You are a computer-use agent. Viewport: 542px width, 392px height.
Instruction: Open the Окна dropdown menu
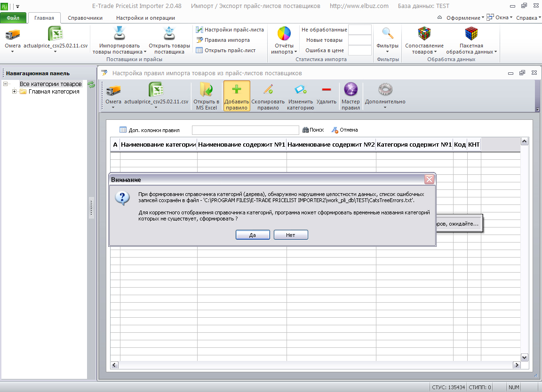click(x=500, y=17)
